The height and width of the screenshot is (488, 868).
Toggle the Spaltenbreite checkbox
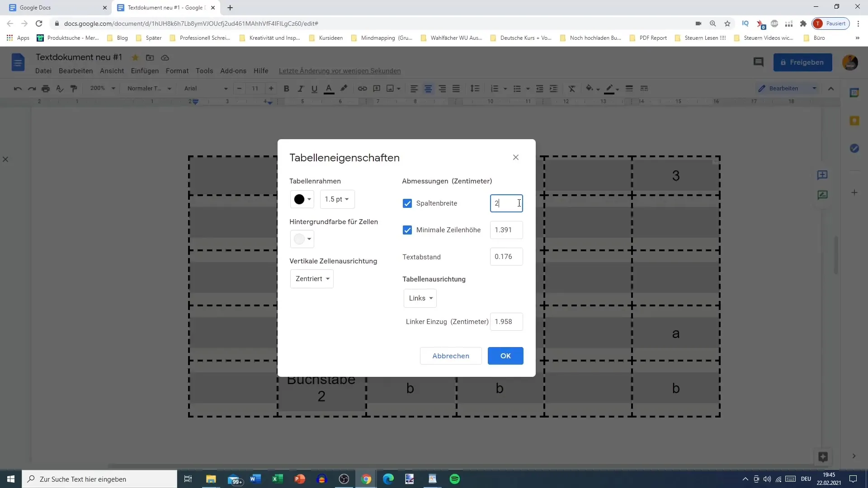[408, 203]
